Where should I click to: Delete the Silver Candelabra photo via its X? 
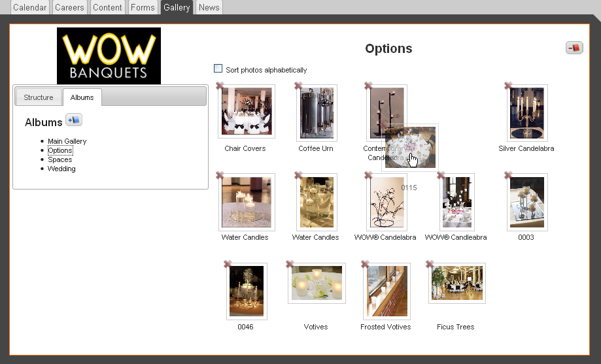(x=508, y=86)
